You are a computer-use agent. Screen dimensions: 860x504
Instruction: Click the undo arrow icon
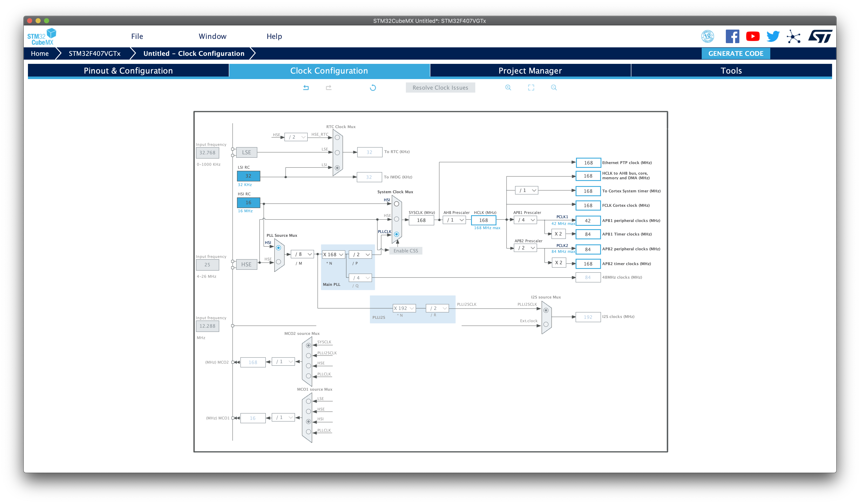[306, 88]
